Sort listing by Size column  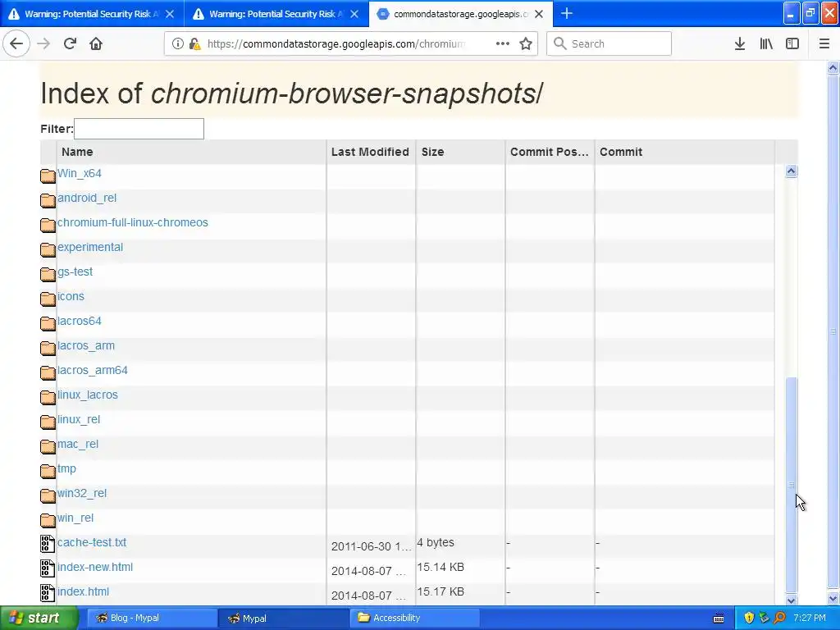461,152
